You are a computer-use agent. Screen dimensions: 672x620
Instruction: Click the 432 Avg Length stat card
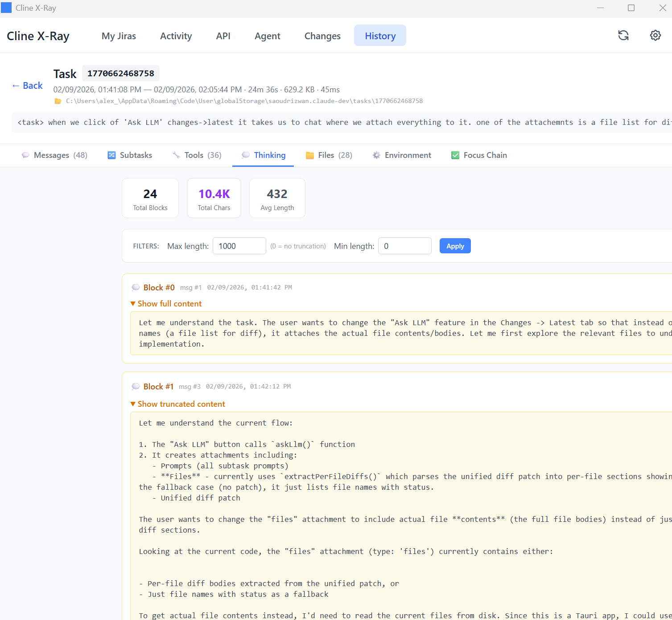coord(277,198)
